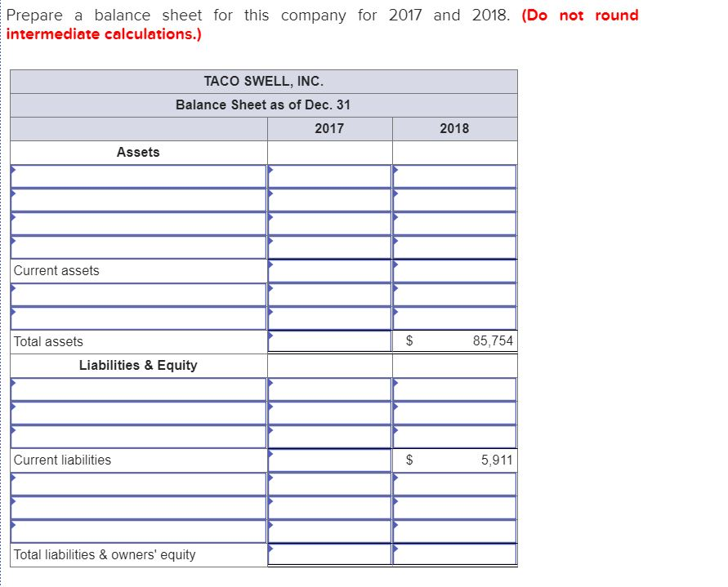Click the "Liabilities & Equity" section heading
728x587 pixels.
[138, 365]
